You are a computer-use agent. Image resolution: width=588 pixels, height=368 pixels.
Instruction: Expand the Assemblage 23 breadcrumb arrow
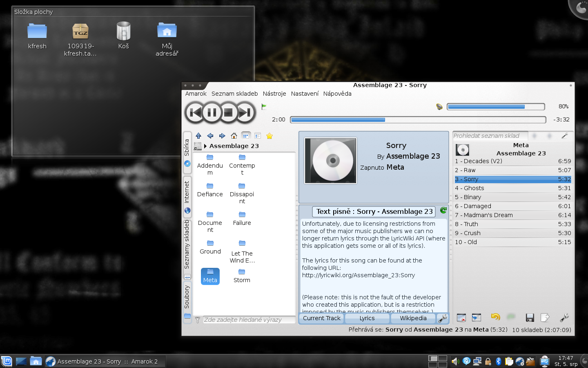click(x=205, y=146)
